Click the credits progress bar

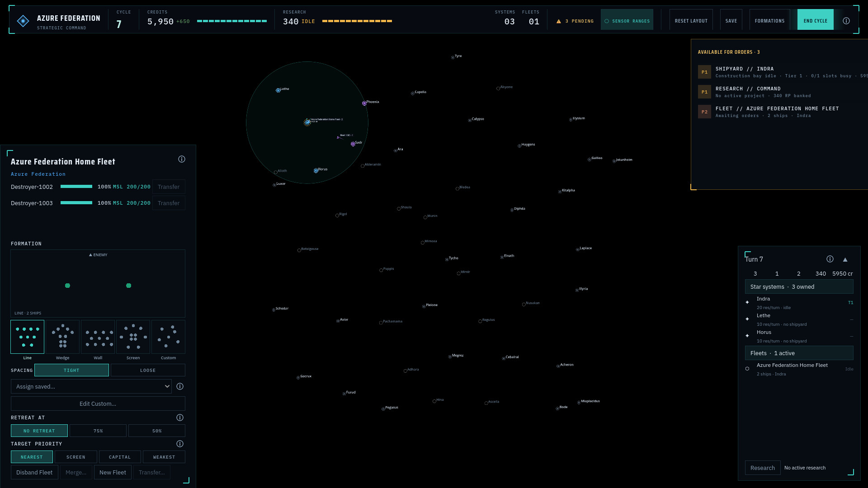click(x=232, y=21)
